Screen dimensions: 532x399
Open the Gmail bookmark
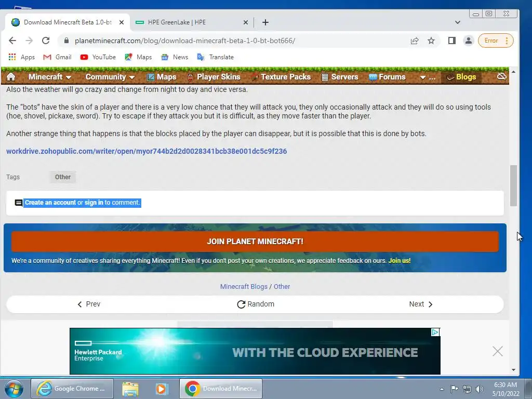[57, 57]
